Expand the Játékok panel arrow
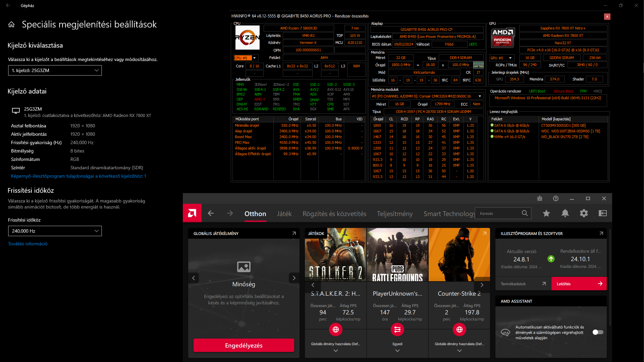Image resolution: width=644 pixels, height=362 pixels. 485,233
